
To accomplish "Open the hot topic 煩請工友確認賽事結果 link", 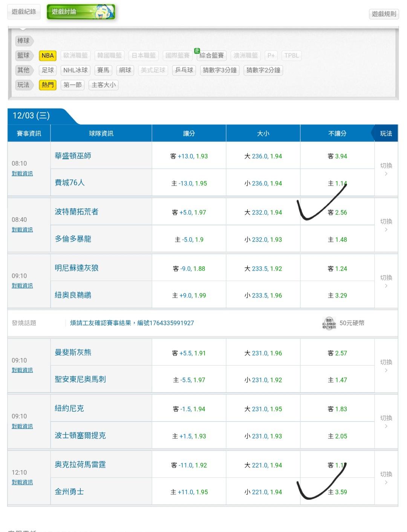I will tap(132, 323).
